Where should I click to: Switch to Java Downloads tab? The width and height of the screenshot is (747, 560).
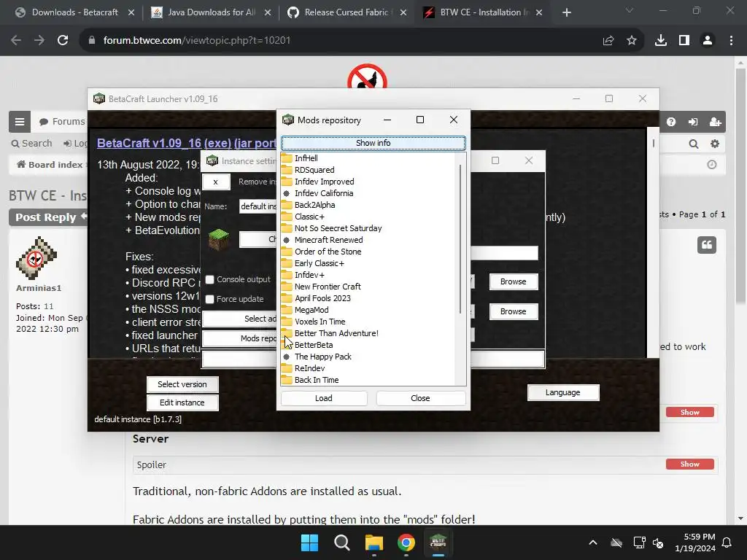[x=211, y=12]
